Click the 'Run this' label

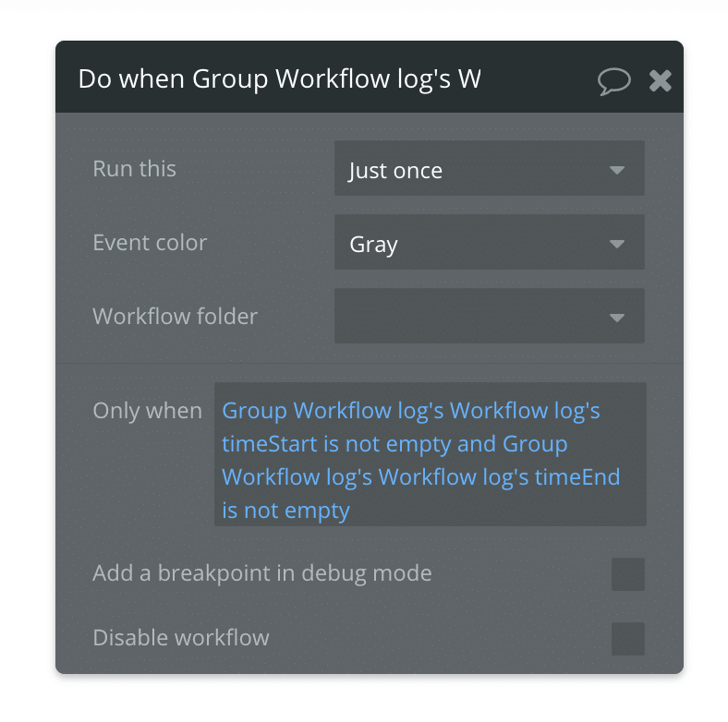click(134, 169)
